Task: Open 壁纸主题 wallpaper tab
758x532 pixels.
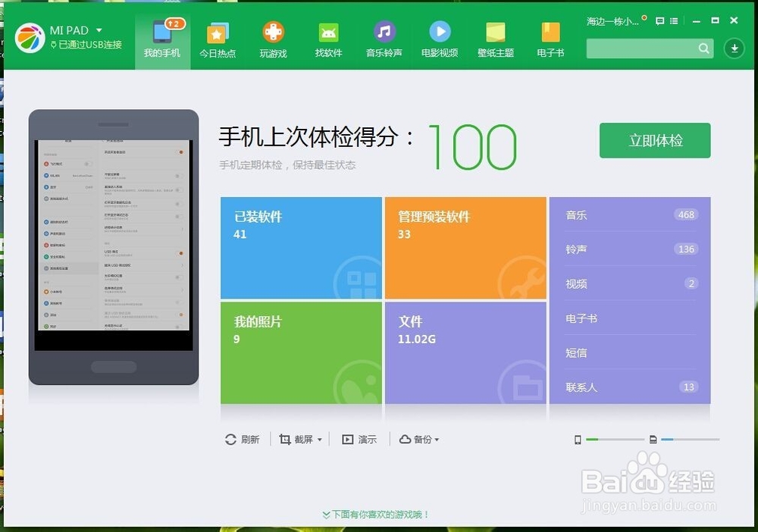Action: (496, 42)
